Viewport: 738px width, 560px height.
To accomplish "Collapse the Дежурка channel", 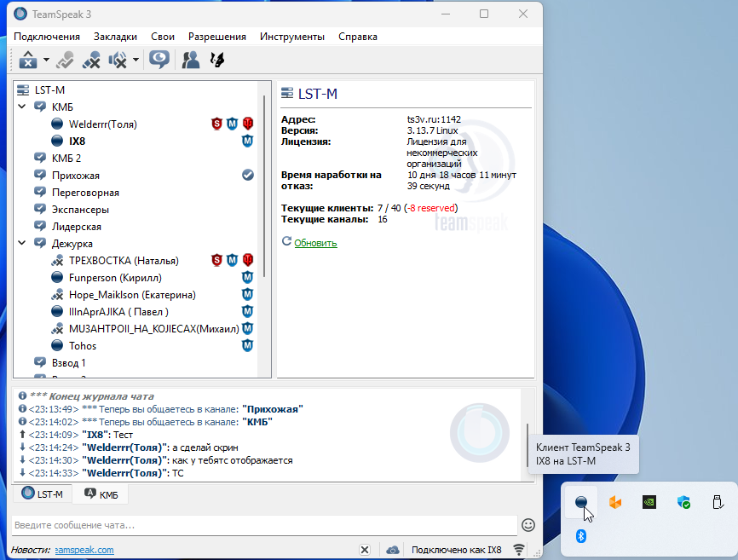I will [21, 243].
